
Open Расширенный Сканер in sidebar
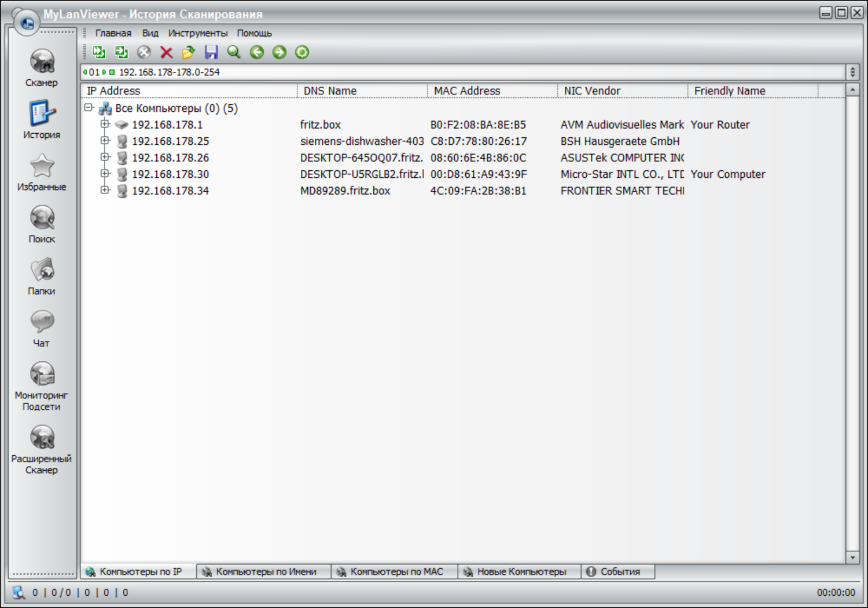pos(42,450)
